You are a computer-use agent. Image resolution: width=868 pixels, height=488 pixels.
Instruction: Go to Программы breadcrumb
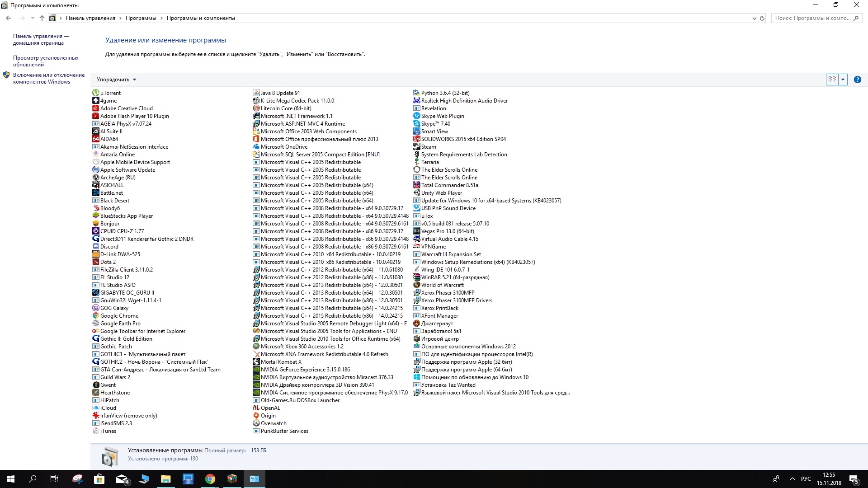coord(141,18)
